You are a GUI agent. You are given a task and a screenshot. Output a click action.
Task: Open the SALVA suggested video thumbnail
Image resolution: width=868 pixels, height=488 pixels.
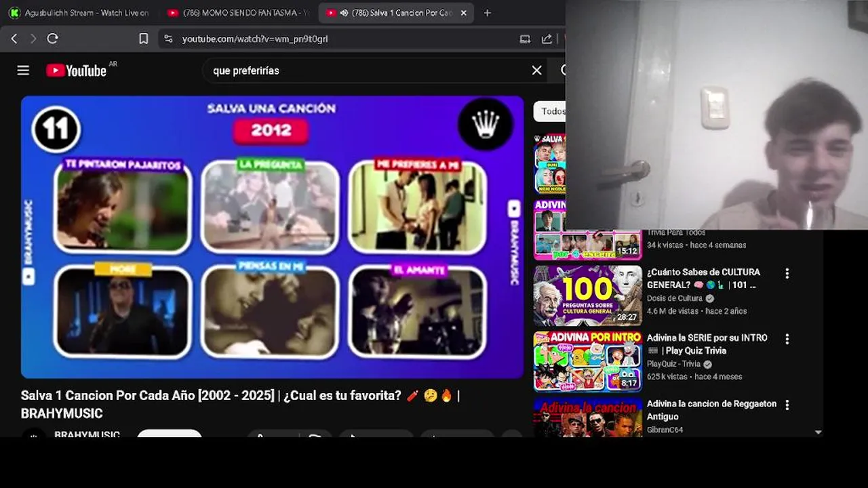(550, 163)
